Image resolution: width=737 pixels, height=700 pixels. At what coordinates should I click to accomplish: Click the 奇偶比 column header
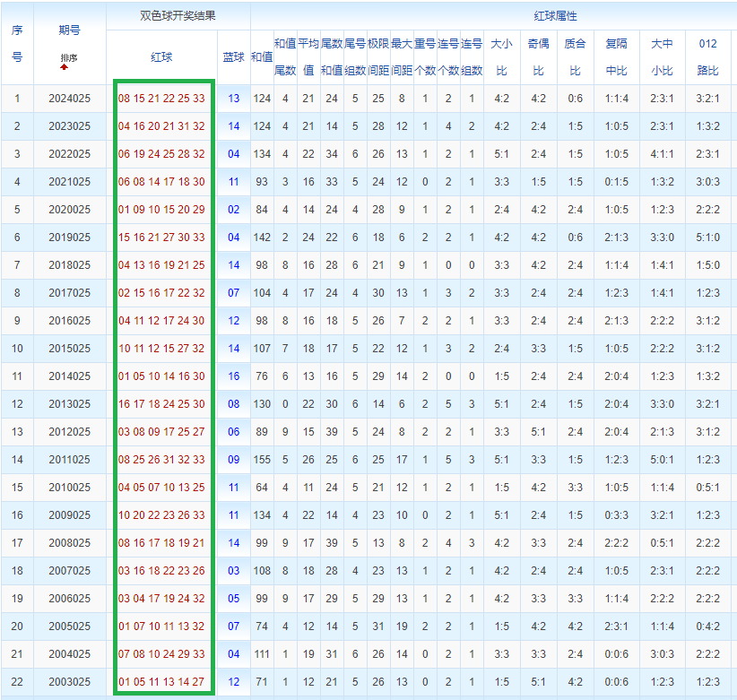tap(538, 56)
